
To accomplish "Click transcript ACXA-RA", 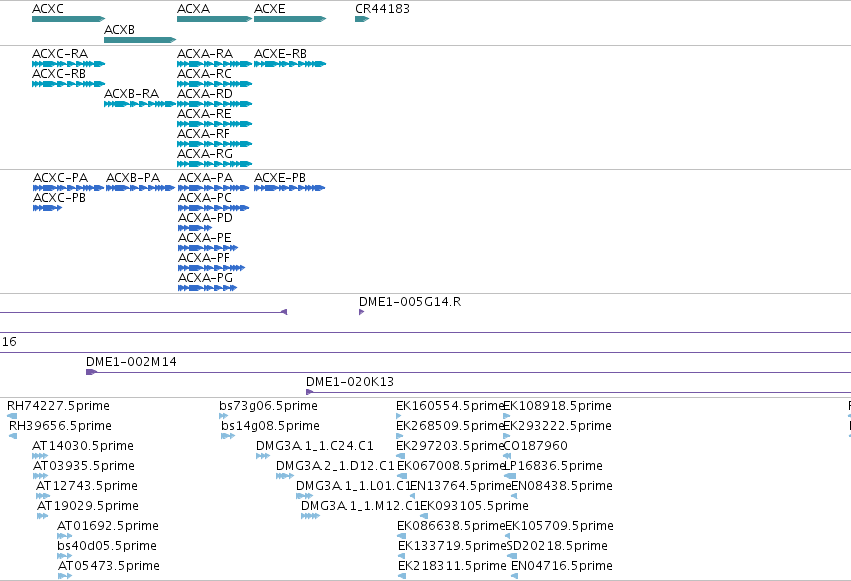I will pos(214,64).
